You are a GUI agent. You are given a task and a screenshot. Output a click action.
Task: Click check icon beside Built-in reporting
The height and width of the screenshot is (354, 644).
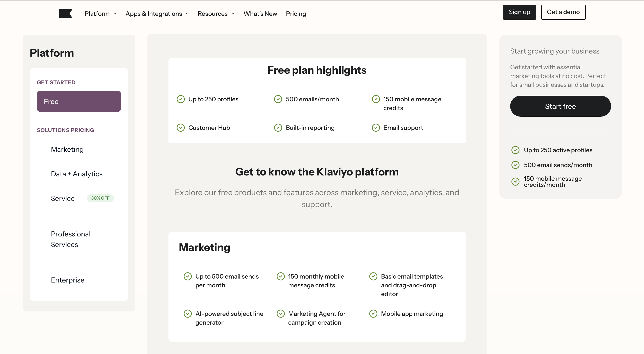click(x=278, y=128)
